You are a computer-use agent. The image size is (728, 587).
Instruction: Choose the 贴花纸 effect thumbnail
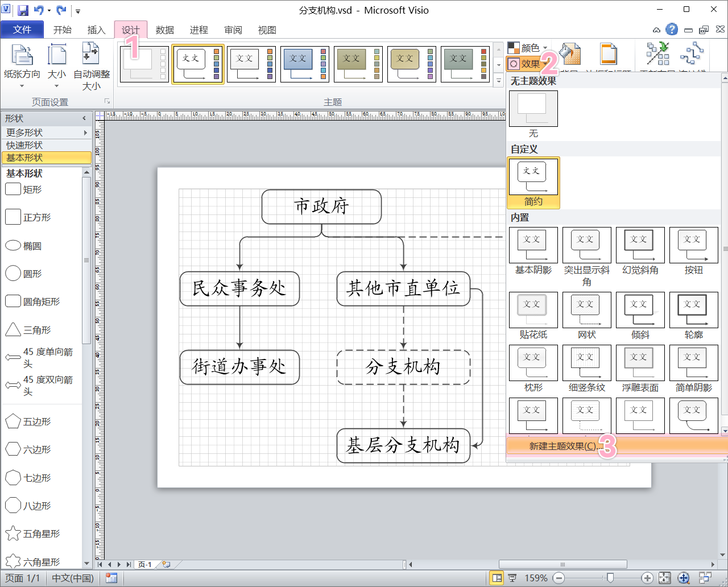point(533,310)
